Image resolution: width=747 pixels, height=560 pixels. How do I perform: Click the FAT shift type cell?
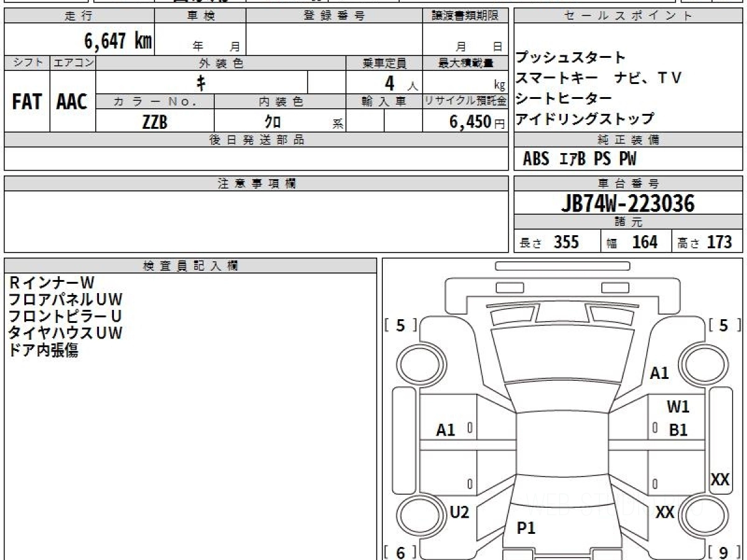(27, 101)
